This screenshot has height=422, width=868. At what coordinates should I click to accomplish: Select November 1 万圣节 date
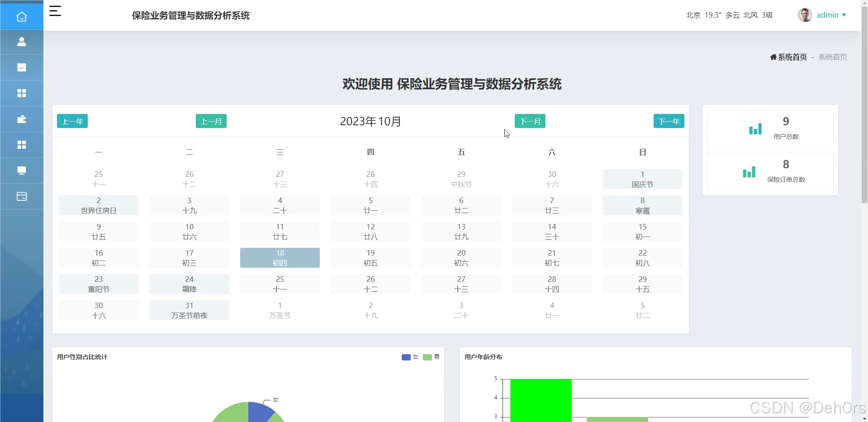[280, 310]
